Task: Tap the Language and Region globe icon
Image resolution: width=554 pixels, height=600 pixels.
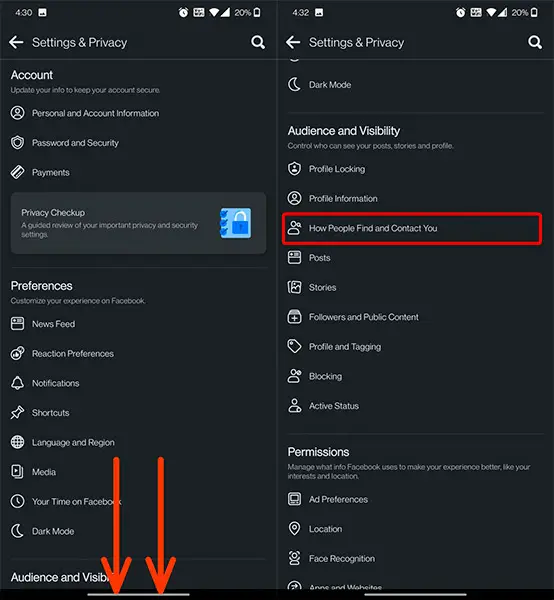Action: click(x=17, y=442)
